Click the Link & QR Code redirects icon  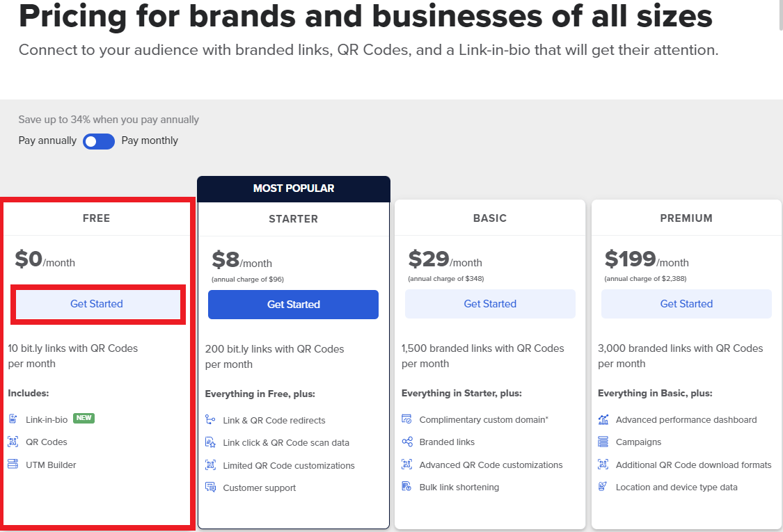(210, 420)
